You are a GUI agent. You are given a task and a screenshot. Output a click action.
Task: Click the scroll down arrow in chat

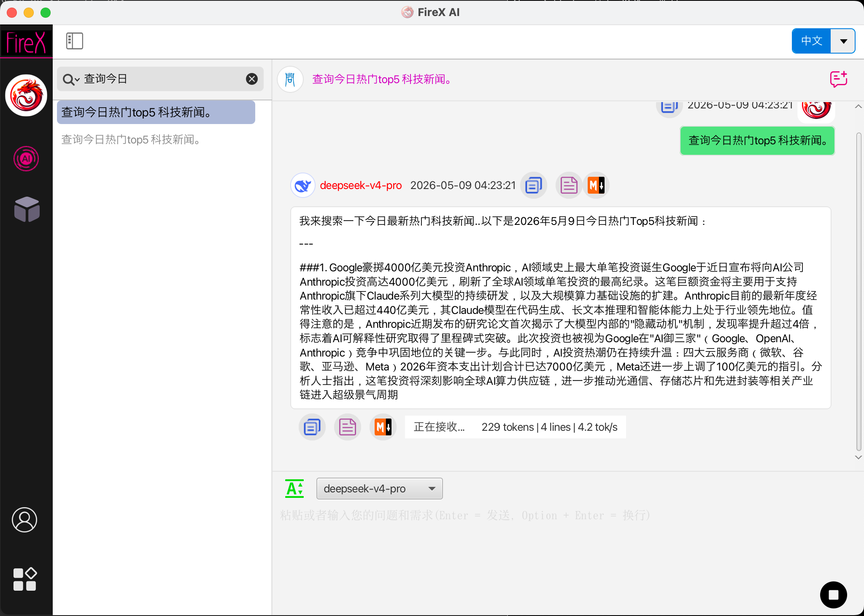pos(859,457)
